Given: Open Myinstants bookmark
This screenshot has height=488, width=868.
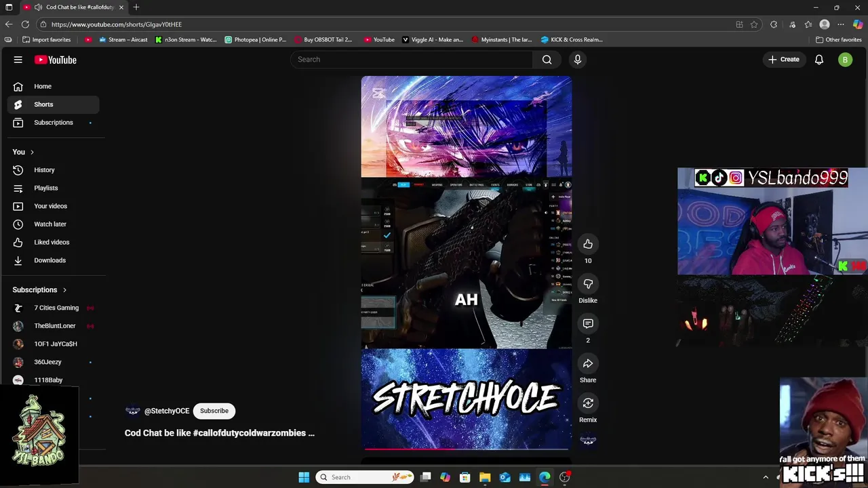Looking at the screenshot, I should click(x=502, y=39).
